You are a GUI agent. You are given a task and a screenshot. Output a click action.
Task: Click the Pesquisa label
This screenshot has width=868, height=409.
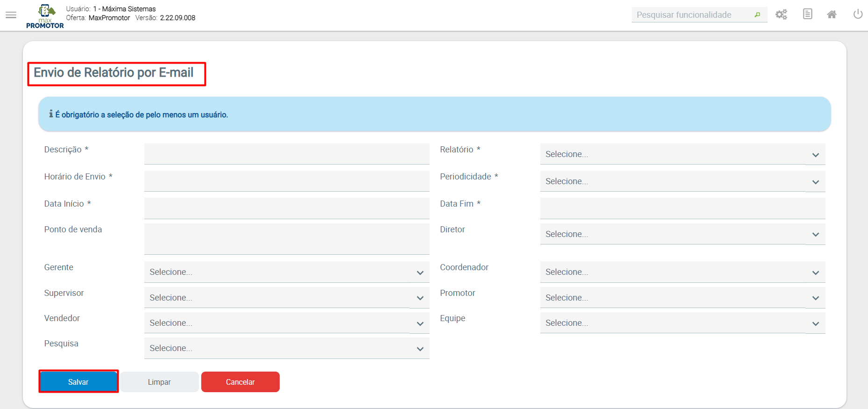[x=61, y=344]
